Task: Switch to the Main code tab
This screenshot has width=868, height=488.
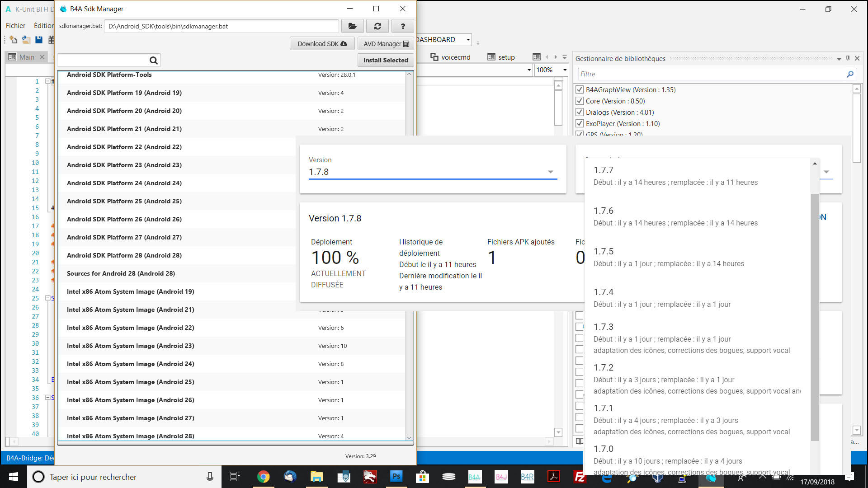Action: [27, 57]
